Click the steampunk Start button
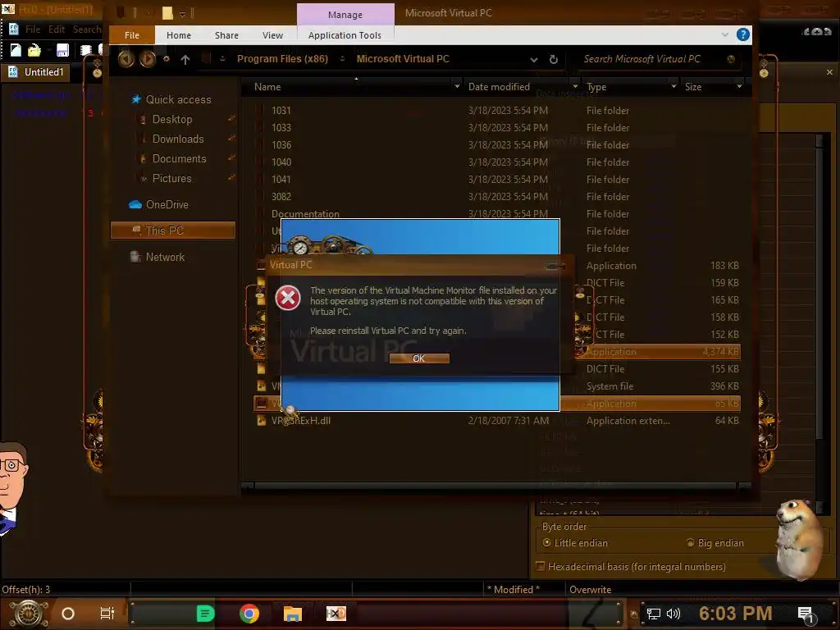The height and width of the screenshot is (630, 840). (29, 614)
